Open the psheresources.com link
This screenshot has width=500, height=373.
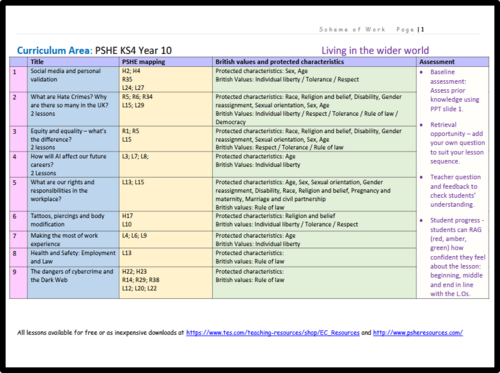[x=418, y=332]
